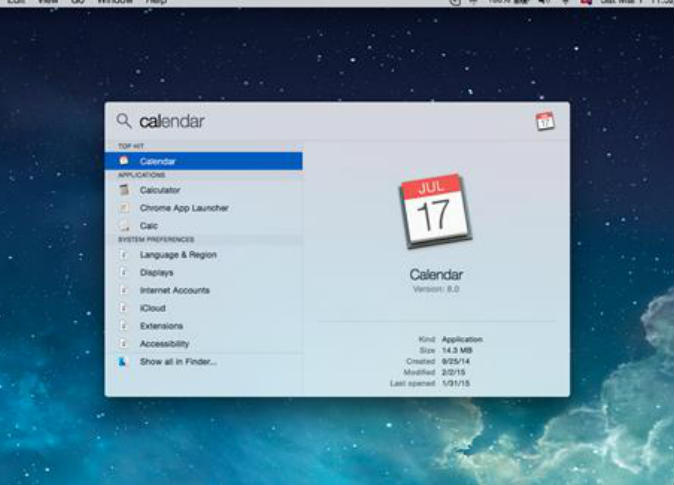674x485 pixels.
Task: Click small Calendar icon in search bar
Action: coord(545,121)
